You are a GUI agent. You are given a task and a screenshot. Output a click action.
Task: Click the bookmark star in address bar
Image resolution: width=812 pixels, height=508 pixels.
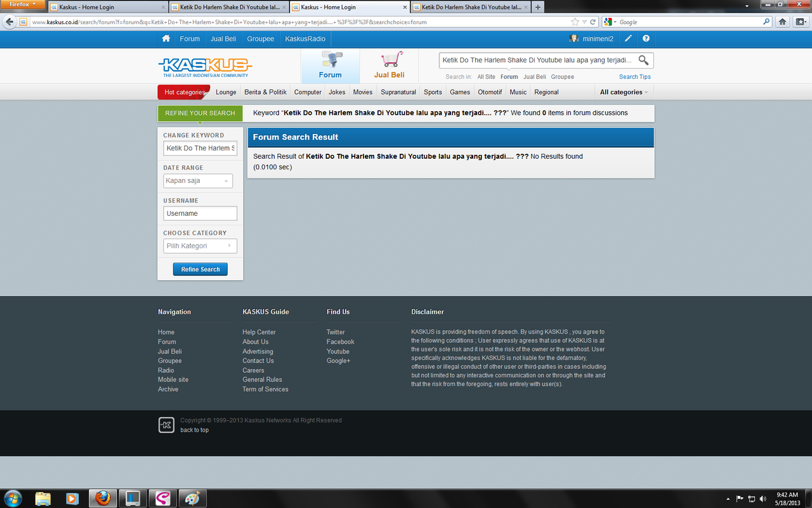click(x=575, y=22)
